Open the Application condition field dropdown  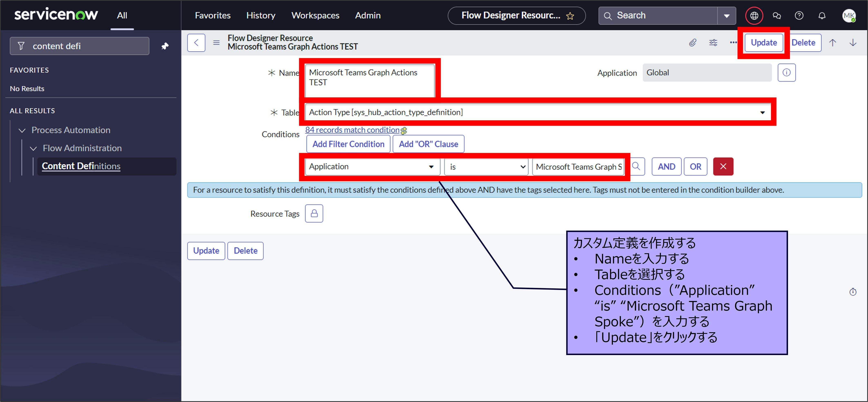click(372, 167)
